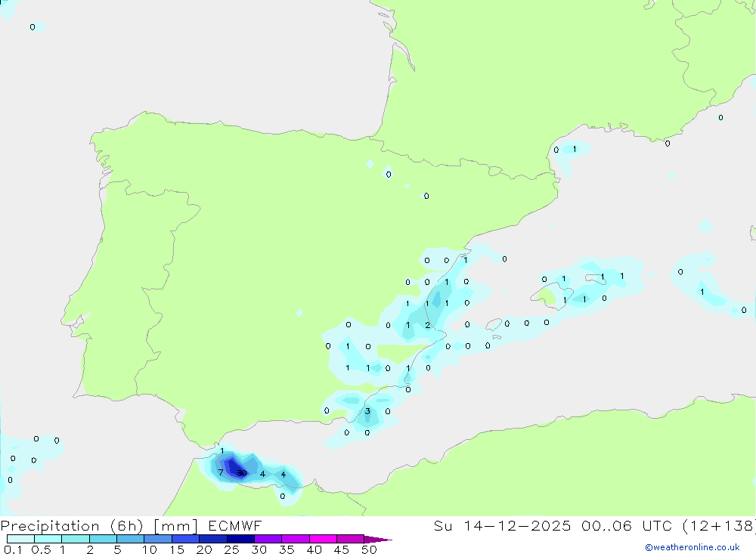Screen dimensions: 756x554
Task: Select the 5–10 mm legend color swatch
Action: point(131,539)
